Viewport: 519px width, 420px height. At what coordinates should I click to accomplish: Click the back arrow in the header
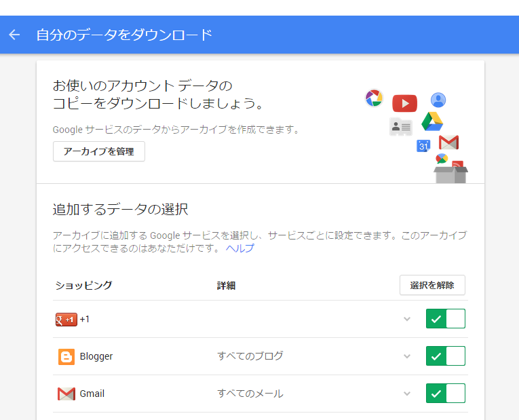[x=14, y=35]
